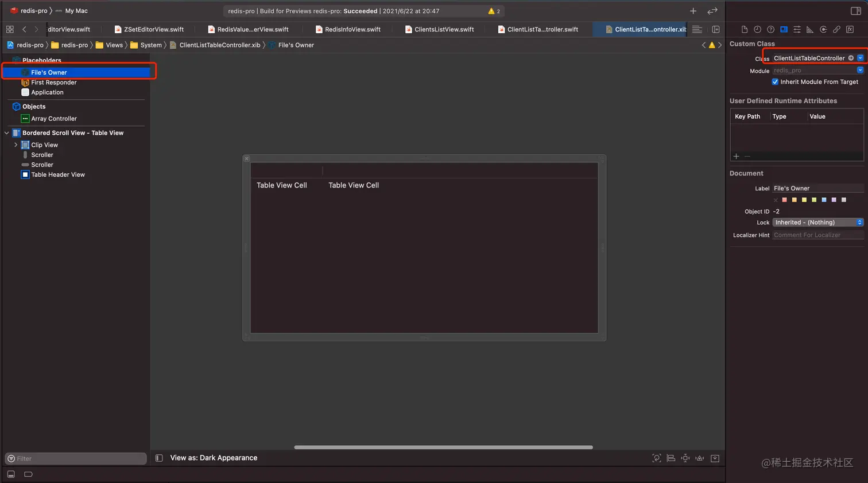Open Resolve Auto Layout Issues icon
Screen dimensions: 868x483
coord(700,458)
